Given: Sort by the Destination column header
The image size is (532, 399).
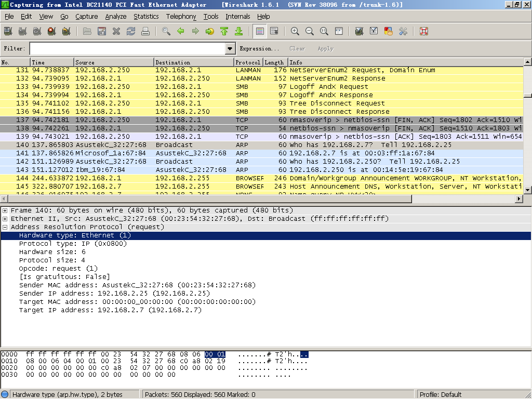Looking at the screenshot, I should [194, 62].
